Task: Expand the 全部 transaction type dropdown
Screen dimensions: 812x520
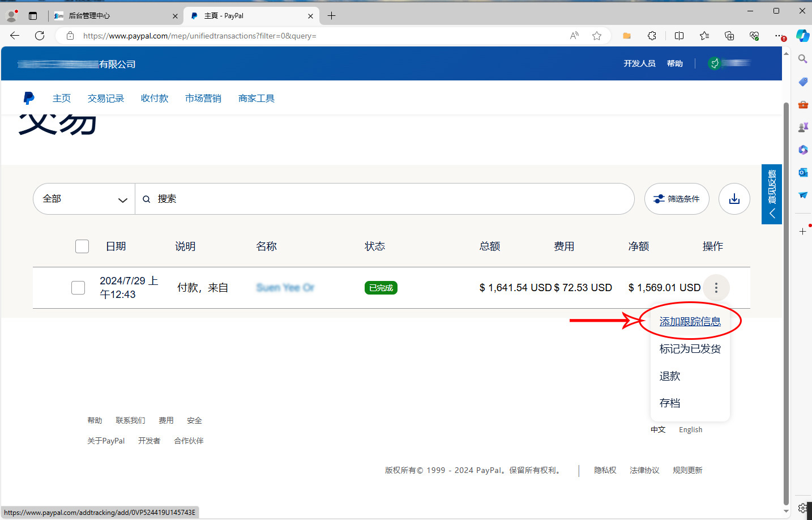Action: coord(84,199)
